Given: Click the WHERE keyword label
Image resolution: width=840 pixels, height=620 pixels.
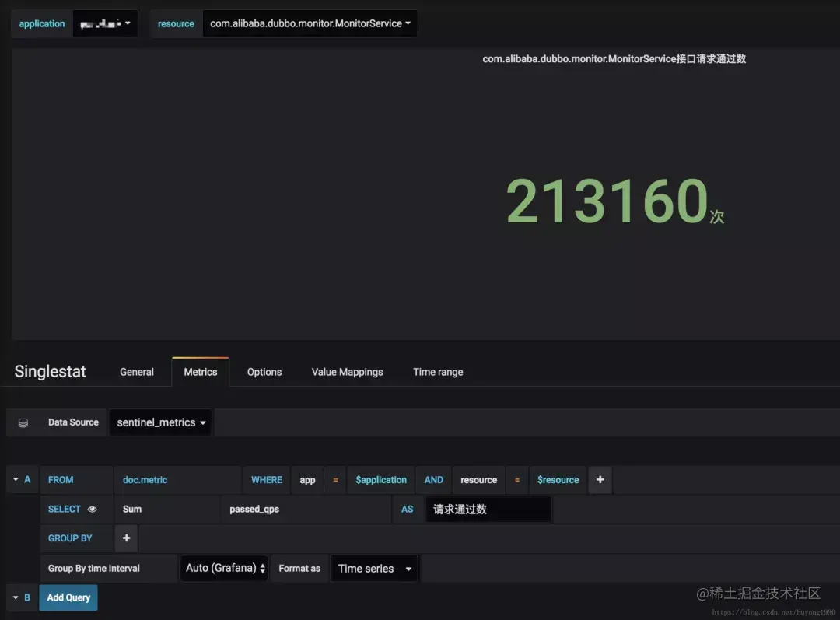Looking at the screenshot, I should 266,480.
